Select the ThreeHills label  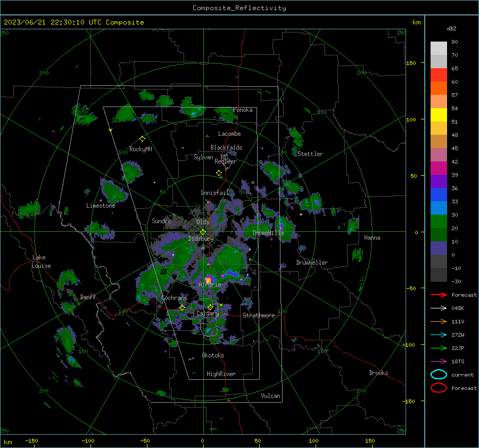[268, 233]
